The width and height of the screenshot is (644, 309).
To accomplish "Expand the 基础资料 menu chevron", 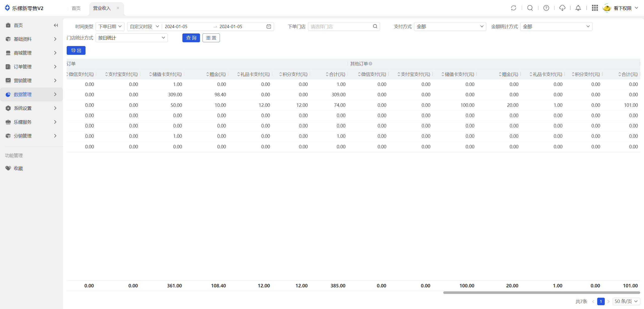I will click(x=55, y=39).
